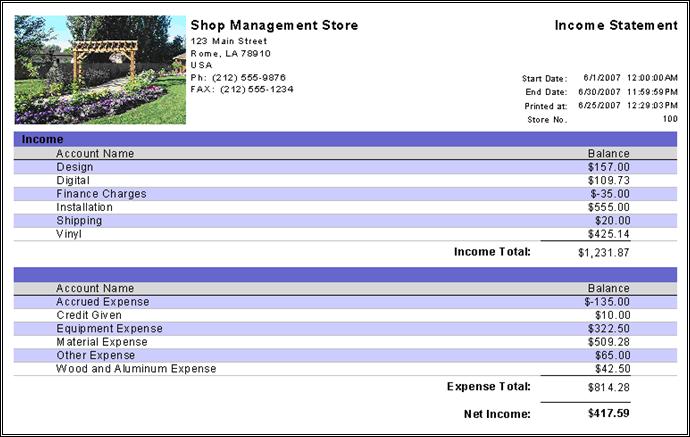Select the Design income row
Screen dimensions: 690x437
tap(345, 167)
